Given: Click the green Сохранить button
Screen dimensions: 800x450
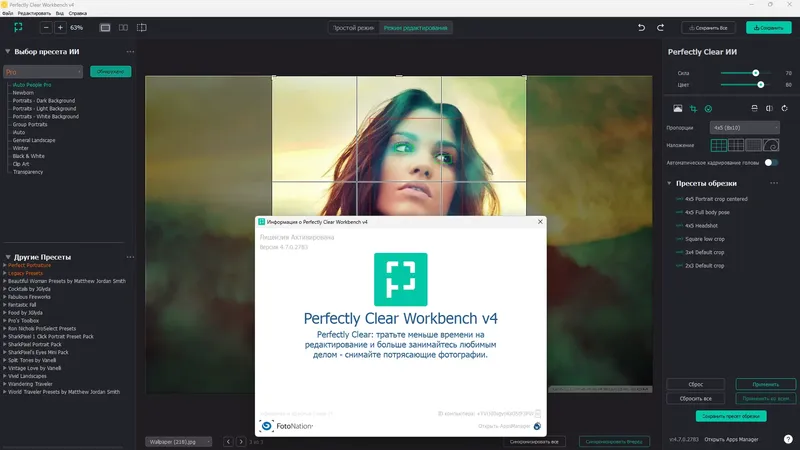Looking at the screenshot, I should 768,28.
